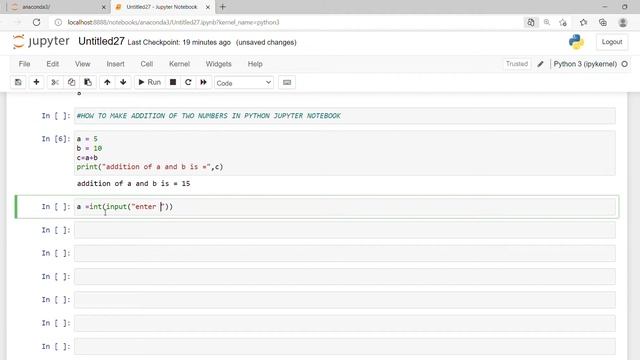Rename the notebook title Untitled27
The height and width of the screenshot is (360, 640).
coord(101,41)
